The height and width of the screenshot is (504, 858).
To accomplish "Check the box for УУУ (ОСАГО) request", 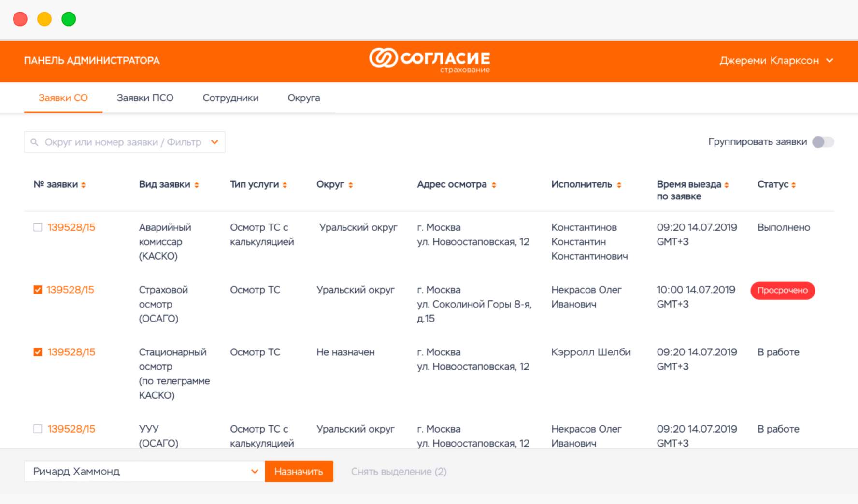I will 38,429.
